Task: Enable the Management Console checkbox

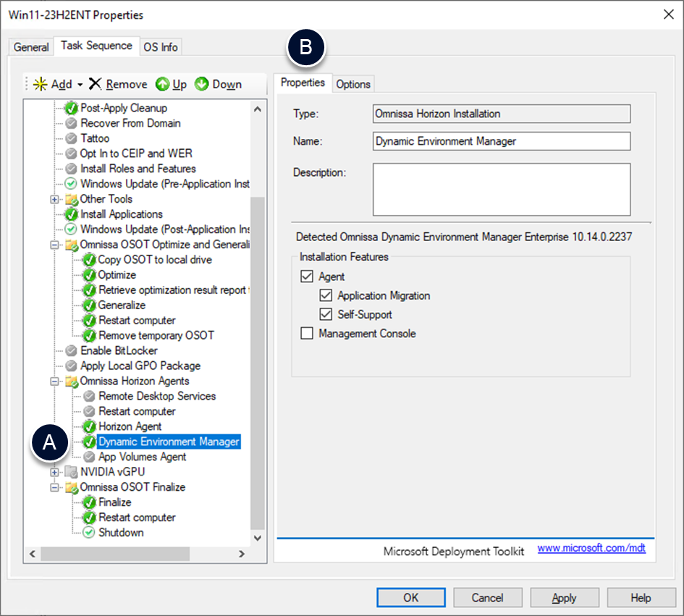Action: click(x=307, y=334)
